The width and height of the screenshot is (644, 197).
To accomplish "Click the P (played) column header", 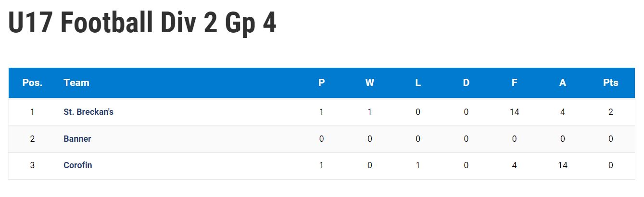I will tap(322, 83).
